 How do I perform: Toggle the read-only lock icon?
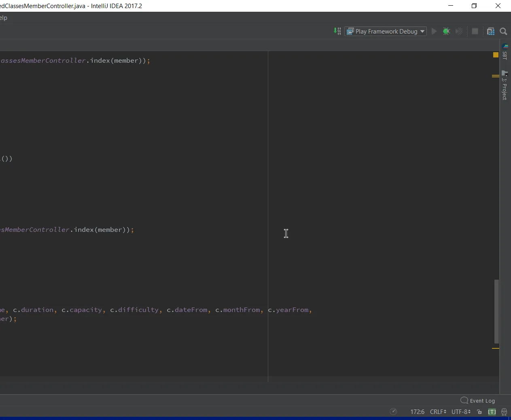tap(479, 412)
